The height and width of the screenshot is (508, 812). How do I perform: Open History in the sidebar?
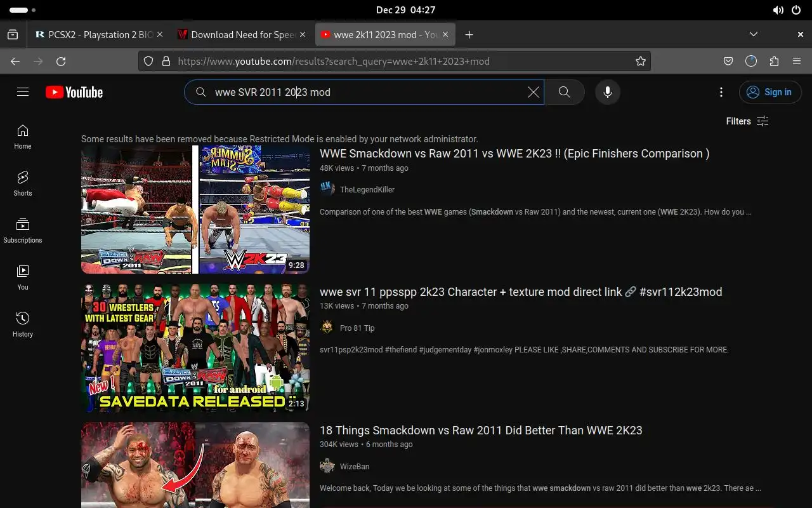coord(23,324)
